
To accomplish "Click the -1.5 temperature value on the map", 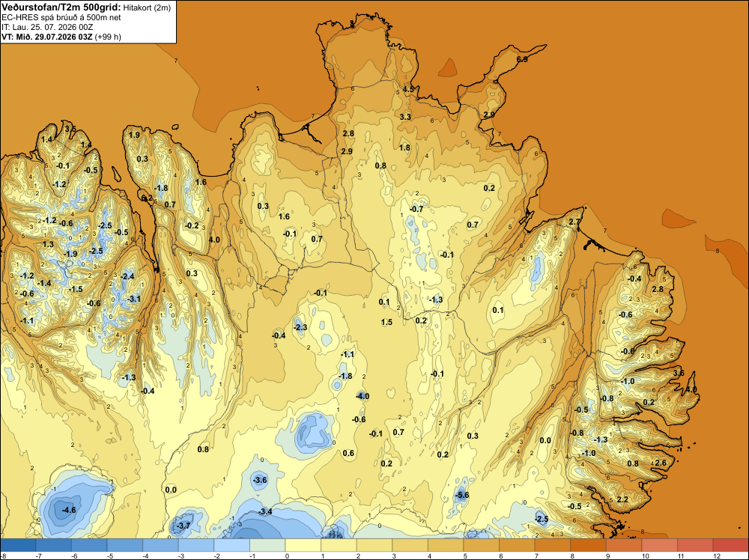I will click(x=76, y=289).
